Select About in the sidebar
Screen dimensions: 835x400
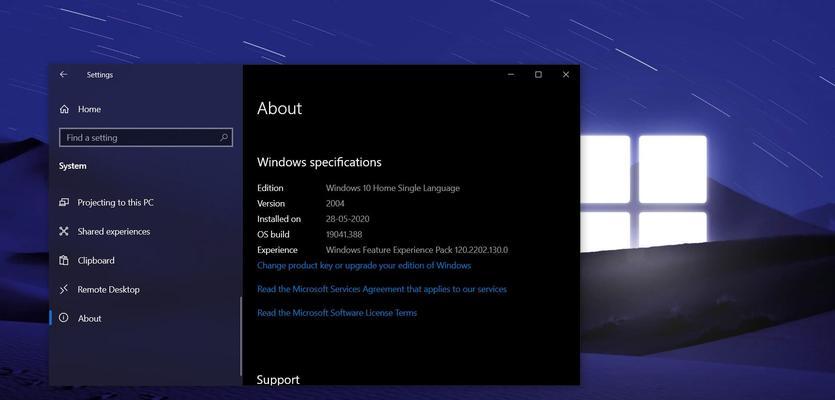tap(89, 319)
